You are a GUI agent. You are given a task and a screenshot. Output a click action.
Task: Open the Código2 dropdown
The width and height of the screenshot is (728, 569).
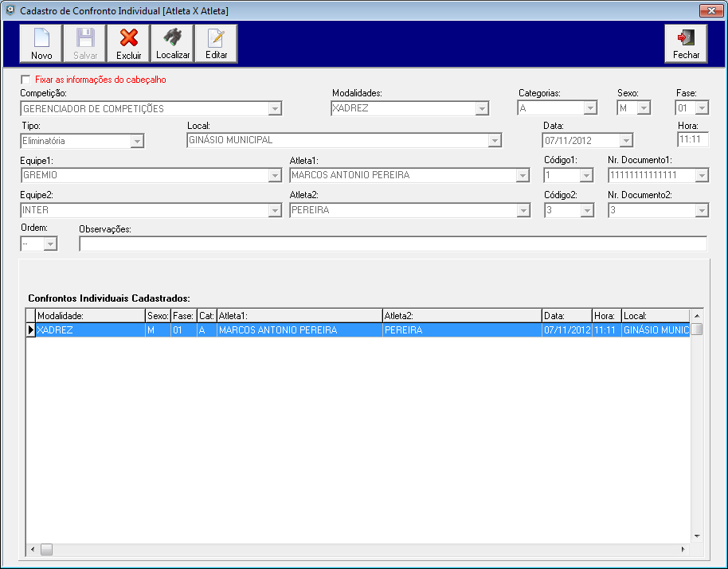click(x=587, y=211)
